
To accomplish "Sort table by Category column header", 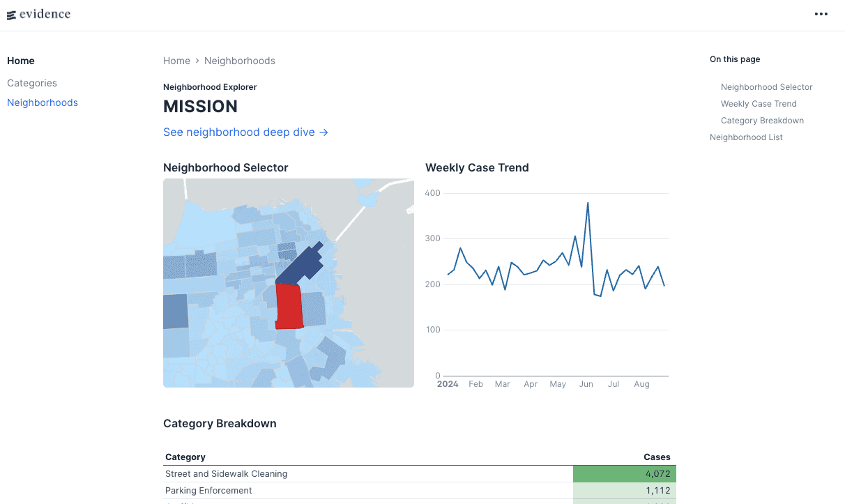I will click(x=185, y=457).
